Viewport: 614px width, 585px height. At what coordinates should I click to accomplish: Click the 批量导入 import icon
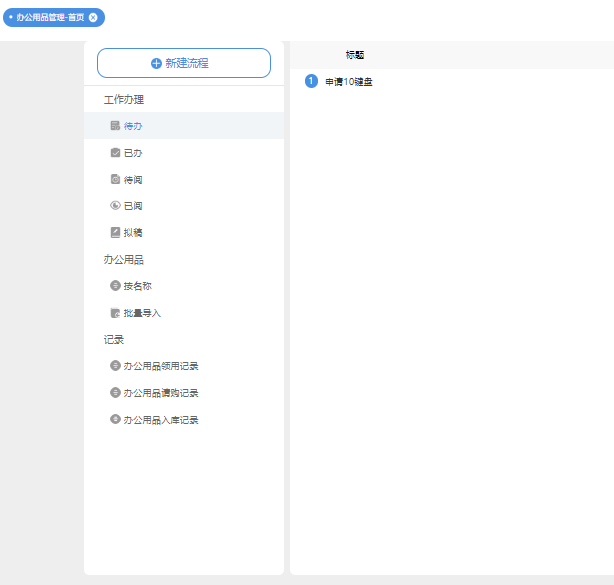click(x=115, y=313)
